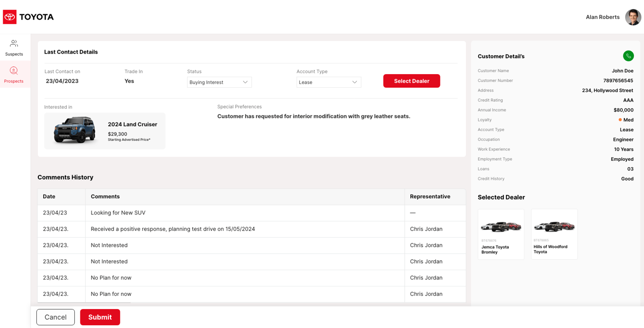Click the red Submit button

point(100,317)
